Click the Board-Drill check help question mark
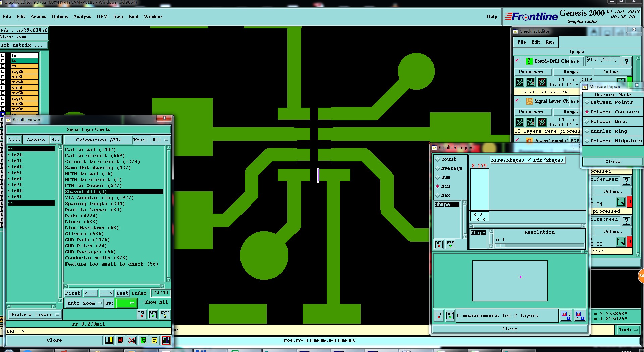 click(626, 61)
